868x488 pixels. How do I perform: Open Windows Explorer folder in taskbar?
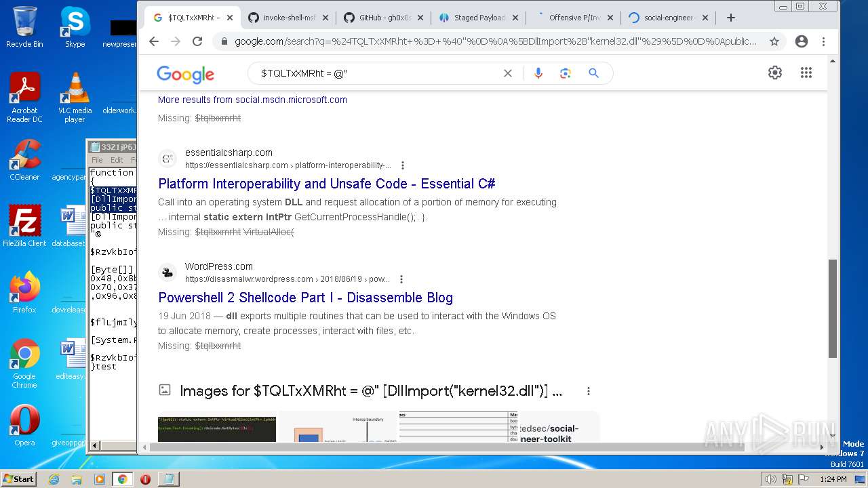tap(77, 479)
